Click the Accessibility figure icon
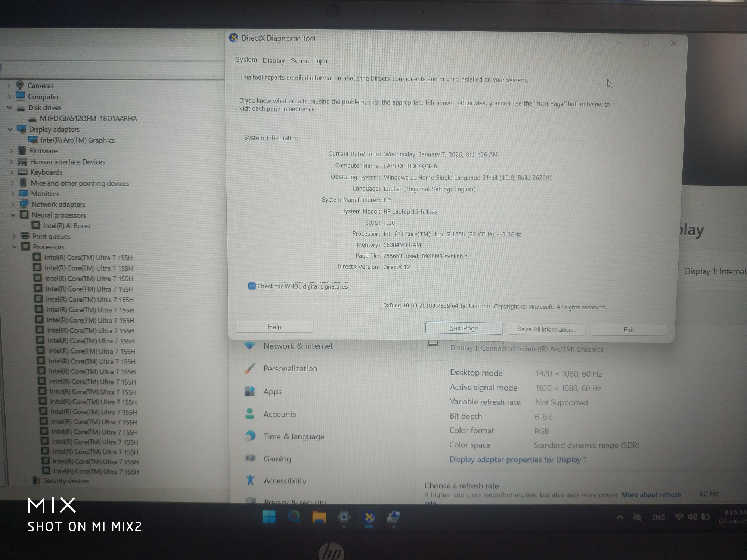Screen dimensions: 747x560 [x=250, y=480]
